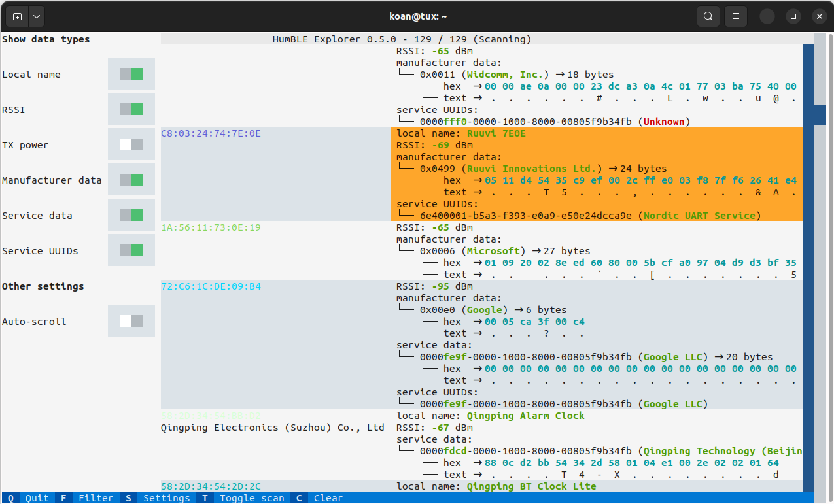Toggle the Manufacturer data switch
The height and width of the screenshot is (504, 834).
point(131,180)
